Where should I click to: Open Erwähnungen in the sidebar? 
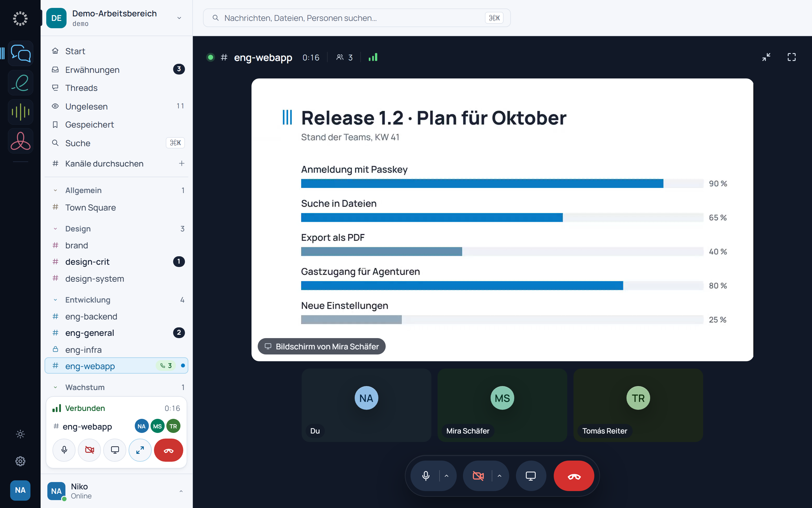[116, 69]
